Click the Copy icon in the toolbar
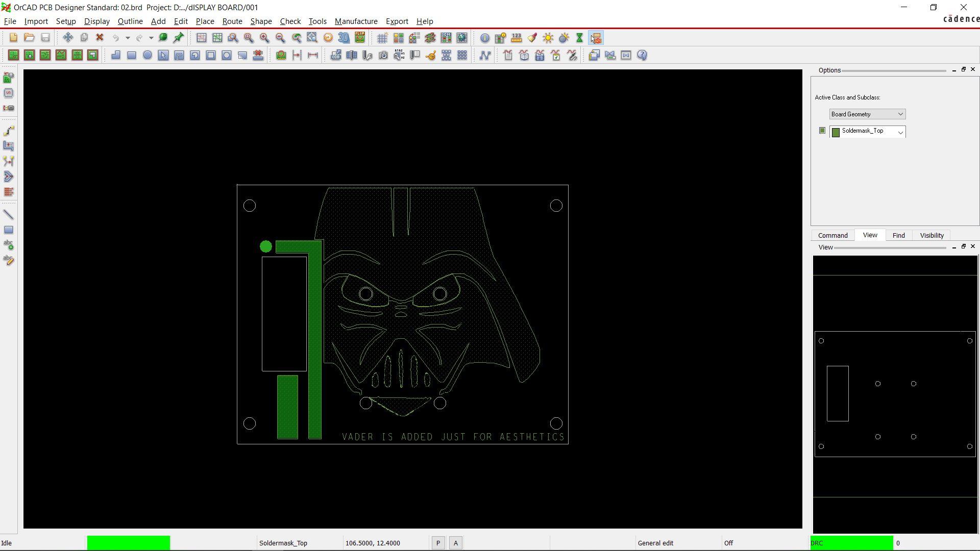The image size is (980, 551). click(84, 38)
